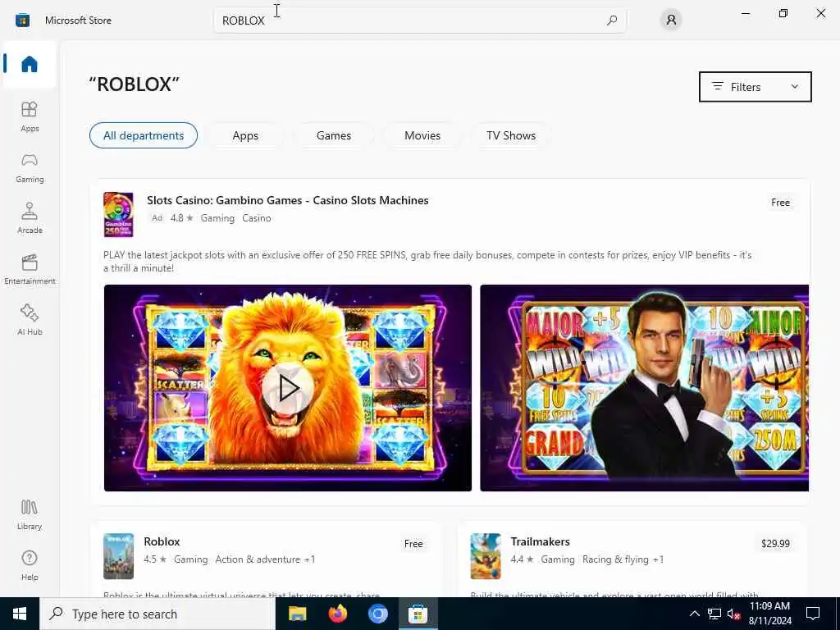Click the 4.8 star rating on ad
This screenshot has width=840, height=630.
click(x=181, y=218)
